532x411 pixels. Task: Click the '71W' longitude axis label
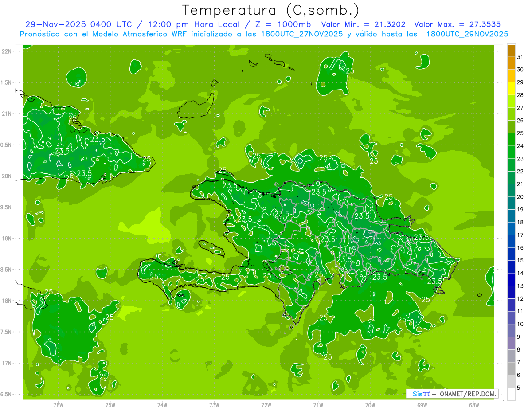(318, 405)
